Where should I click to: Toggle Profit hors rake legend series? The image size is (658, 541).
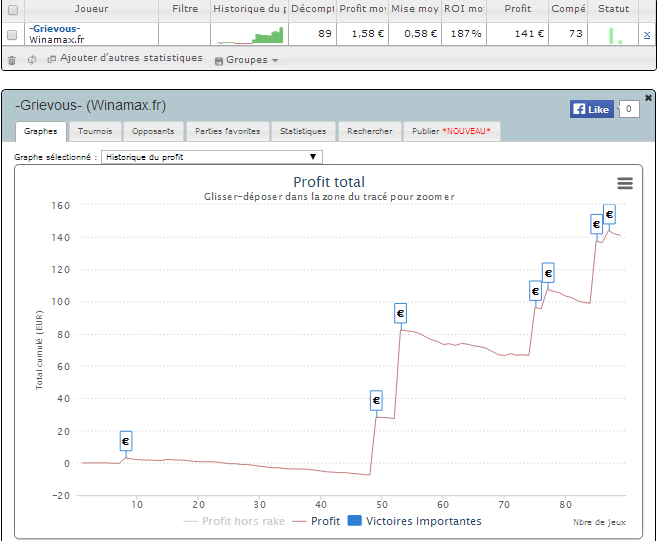click(234, 521)
